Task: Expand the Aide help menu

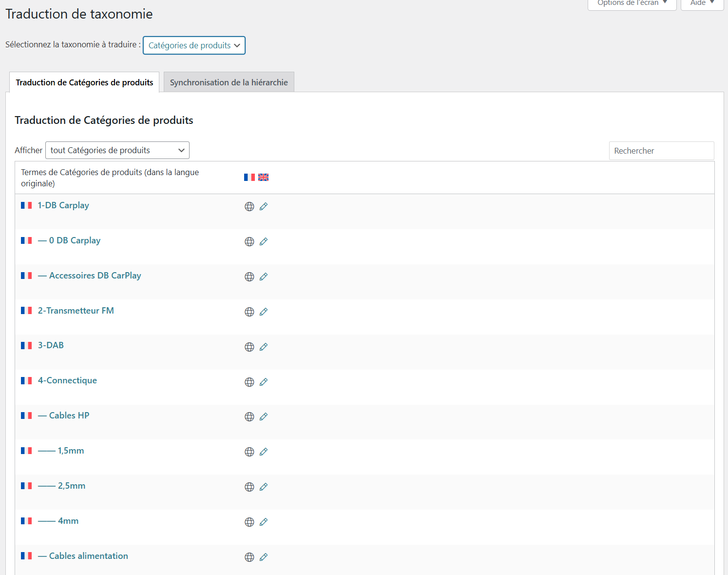Action: (x=702, y=3)
